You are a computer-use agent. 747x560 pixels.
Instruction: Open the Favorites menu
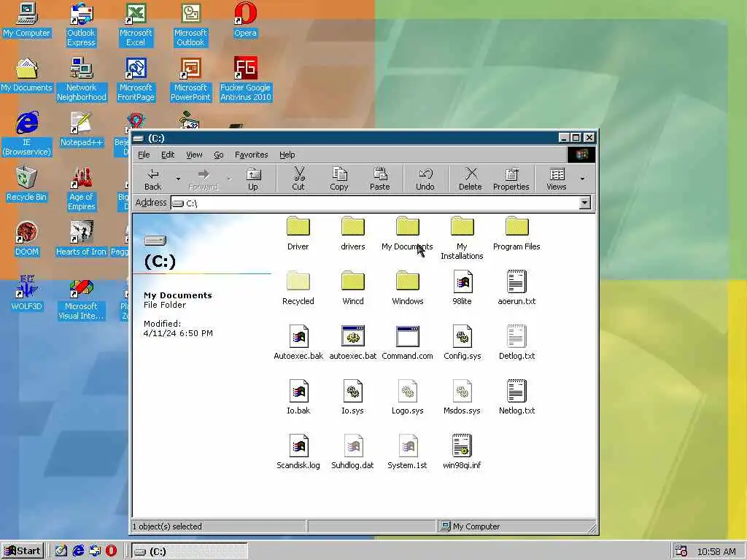[252, 155]
